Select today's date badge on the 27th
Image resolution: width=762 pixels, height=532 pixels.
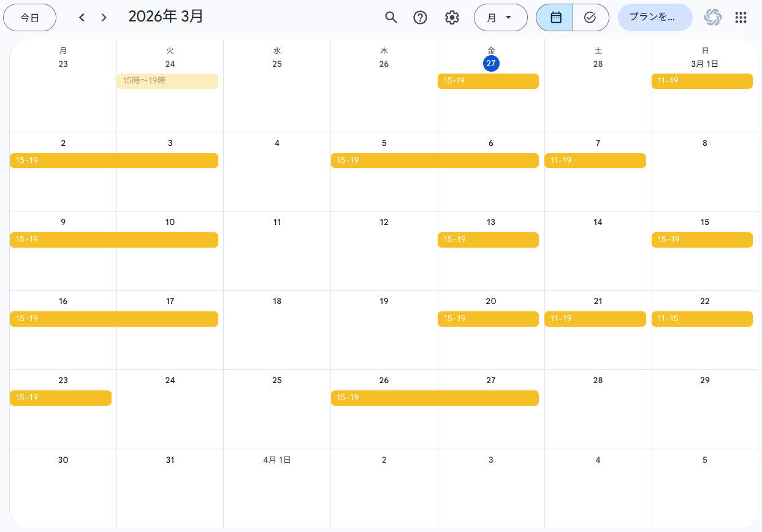coord(490,63)
